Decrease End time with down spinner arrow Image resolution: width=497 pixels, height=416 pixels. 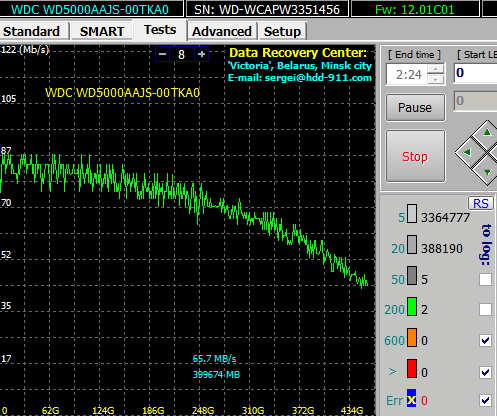tap(436, 79)
